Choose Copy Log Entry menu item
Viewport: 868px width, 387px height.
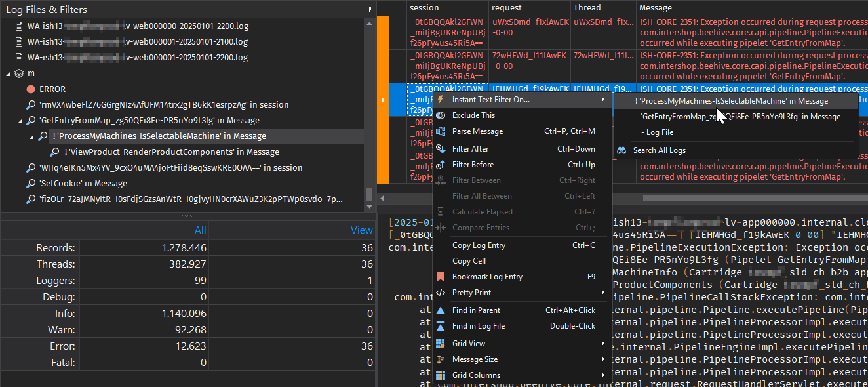point(523,245)
